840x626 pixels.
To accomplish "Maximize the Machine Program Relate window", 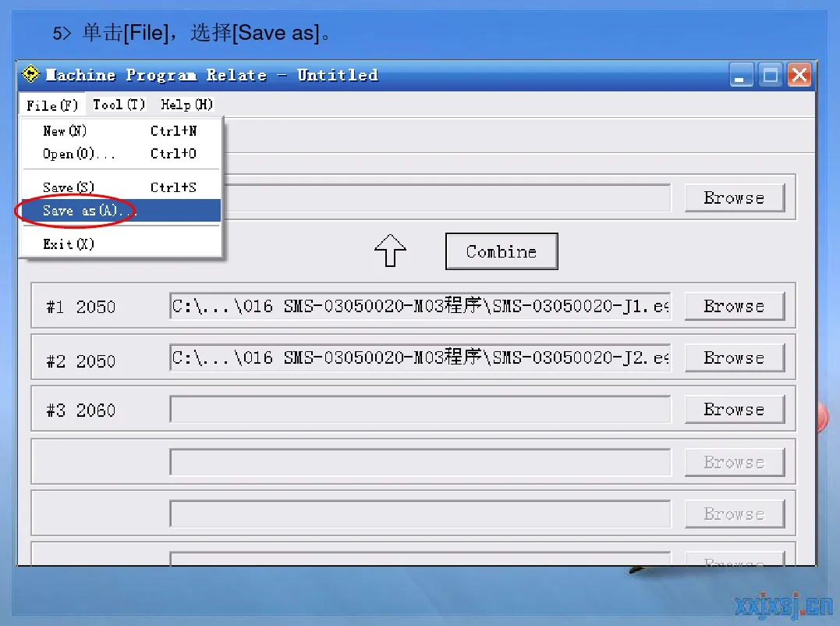I will pos(771,74).
